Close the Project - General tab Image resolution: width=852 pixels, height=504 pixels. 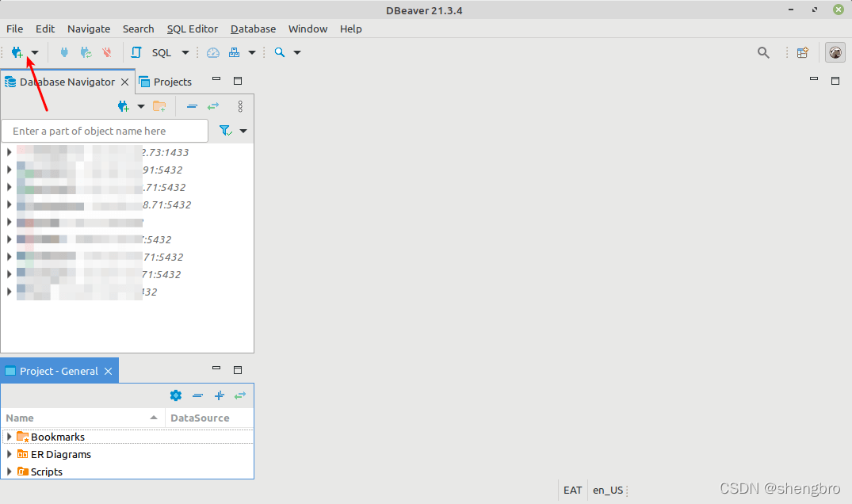[x=108, y=371]
